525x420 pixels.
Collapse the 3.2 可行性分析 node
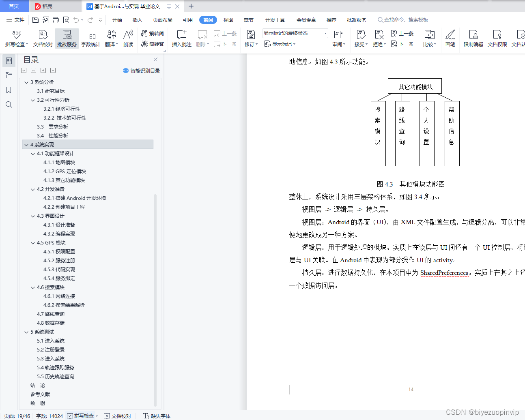coord(33,100)
